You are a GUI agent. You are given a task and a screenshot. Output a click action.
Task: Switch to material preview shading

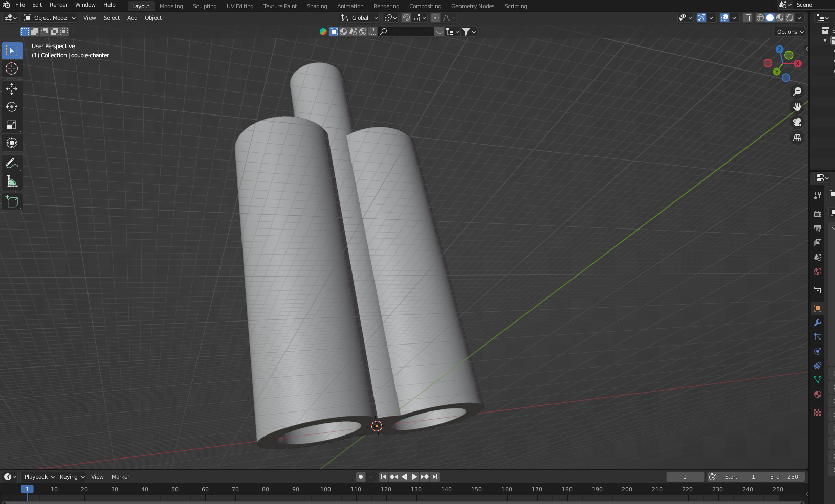780,18
